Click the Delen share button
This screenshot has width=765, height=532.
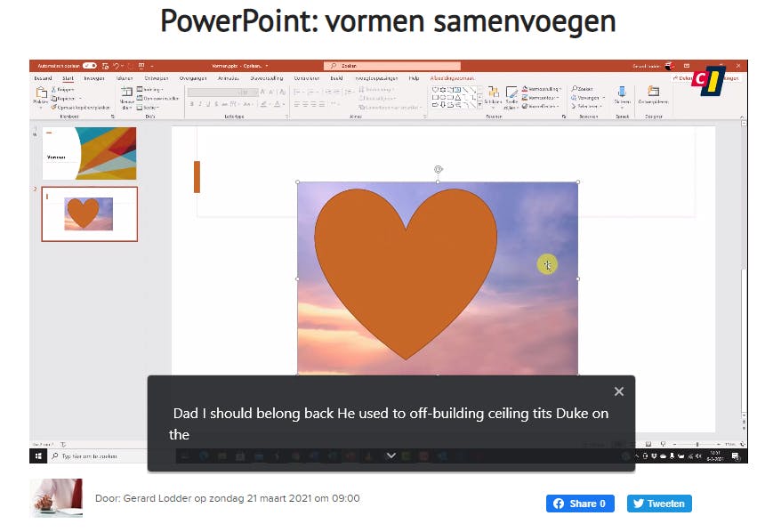click(x=681, y=78)
